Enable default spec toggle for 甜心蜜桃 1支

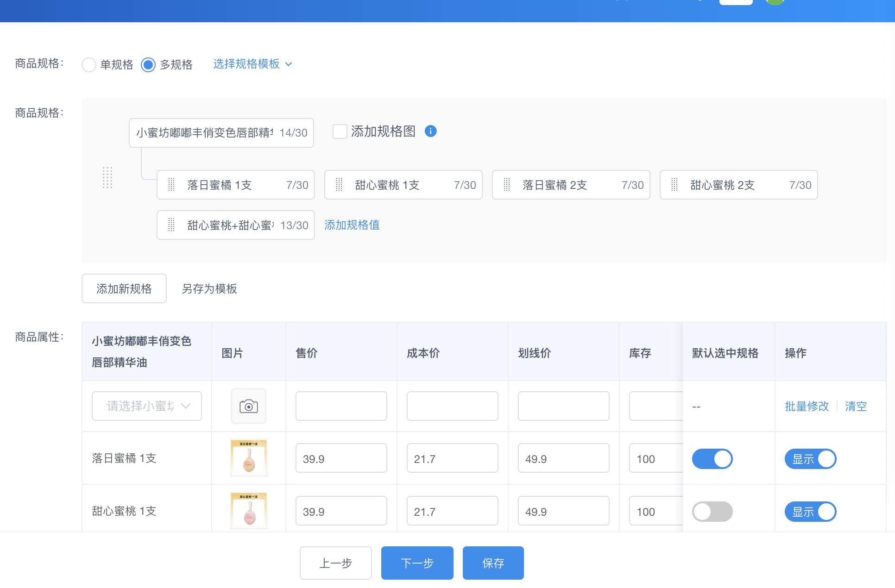point(712,512)
